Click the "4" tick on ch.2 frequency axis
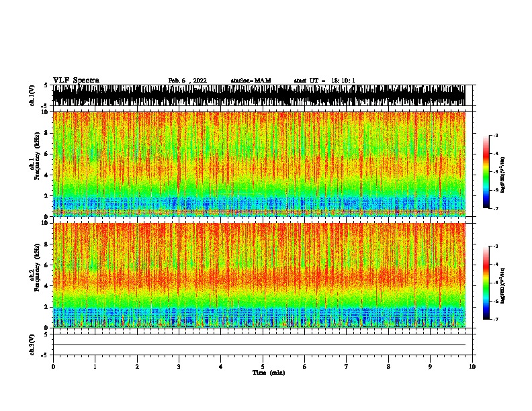Viewport: 532px width, 411px height. tap(48, 286)
